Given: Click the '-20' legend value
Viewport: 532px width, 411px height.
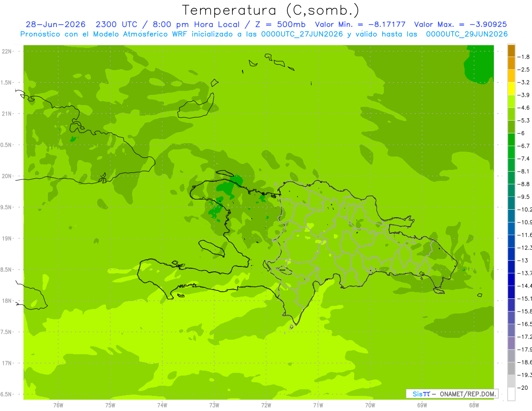Looking at the screenshot, I should point(524,388).
